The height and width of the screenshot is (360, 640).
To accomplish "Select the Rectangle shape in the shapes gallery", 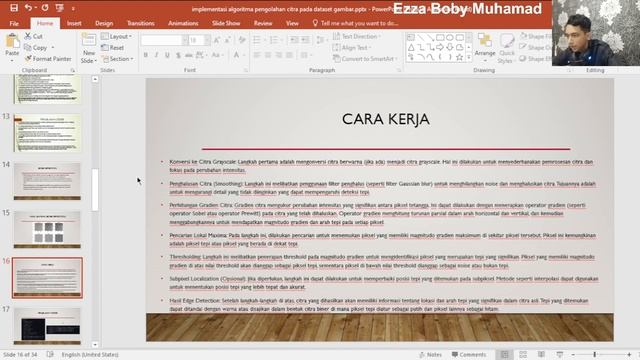I will 440,38.
